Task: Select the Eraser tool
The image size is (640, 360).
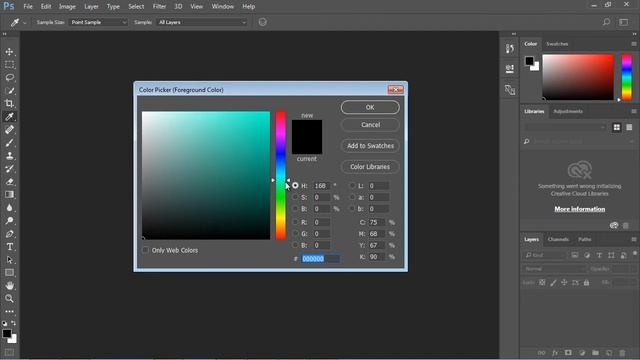Action: (x=9, y=182)
